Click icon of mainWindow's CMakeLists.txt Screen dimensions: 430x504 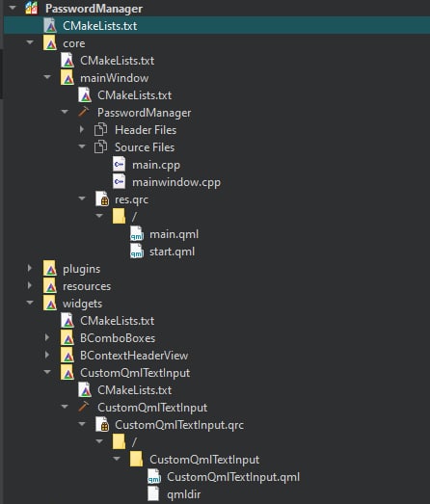tap(85, 95)
